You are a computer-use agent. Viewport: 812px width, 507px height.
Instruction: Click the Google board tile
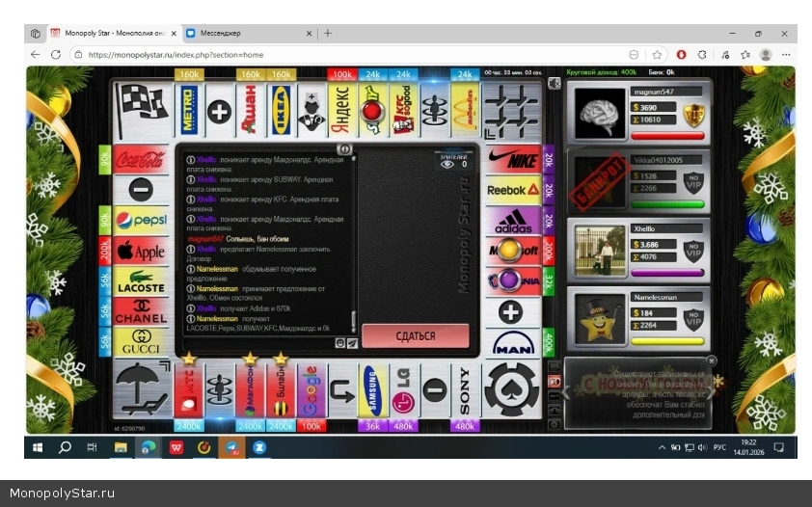311,390
